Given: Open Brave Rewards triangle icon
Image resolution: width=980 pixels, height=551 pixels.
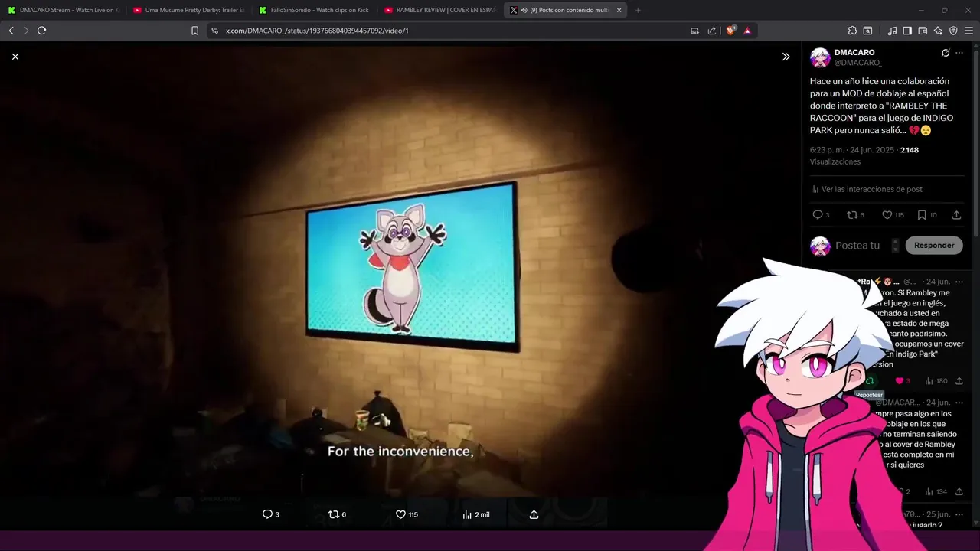Looking at the screenshot, I should tap(747, 31).
